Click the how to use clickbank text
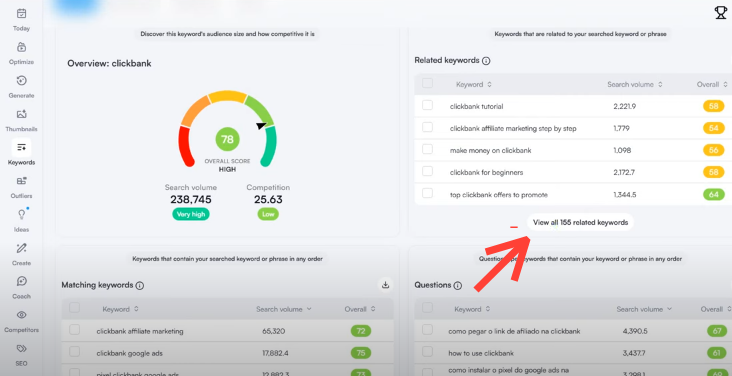The width and height of the screenshot is (732, 376). click(481, 354)
